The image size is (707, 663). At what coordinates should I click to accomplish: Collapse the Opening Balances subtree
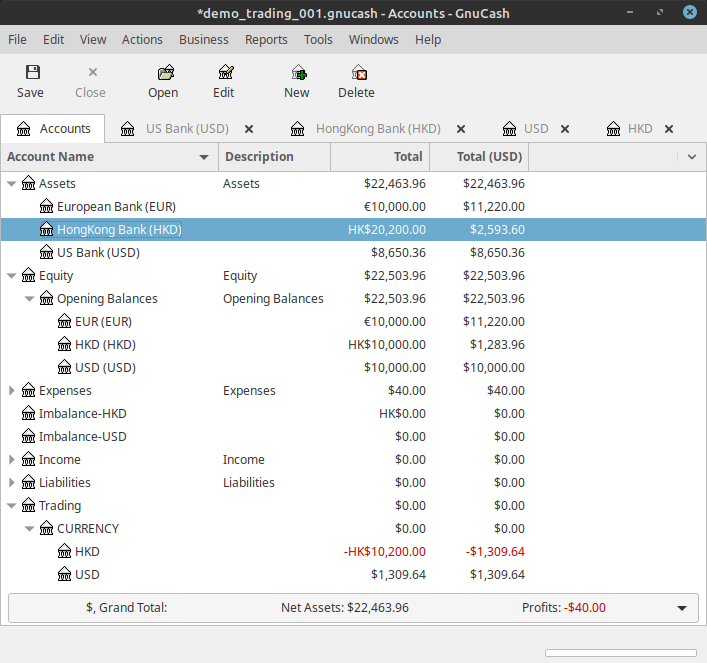point(30,299)
